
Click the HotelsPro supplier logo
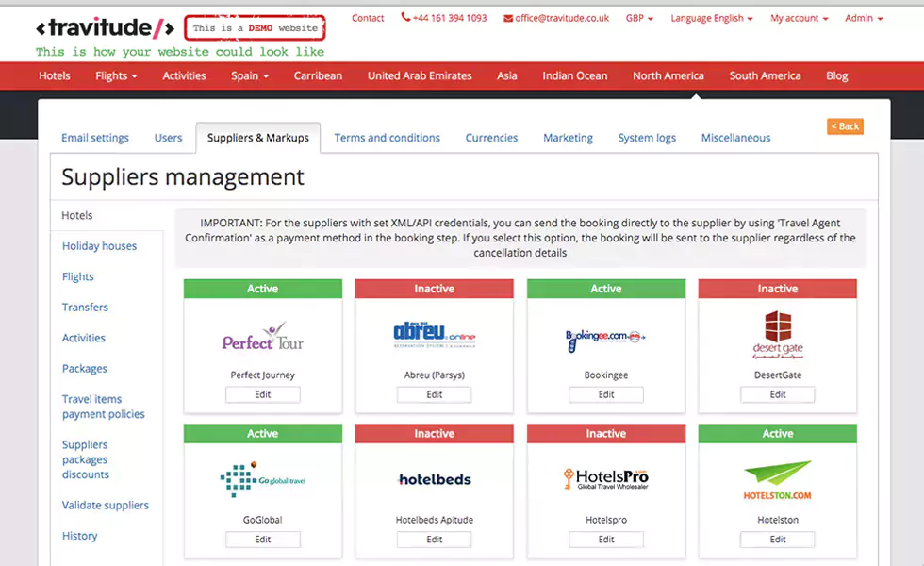click(605, 478)
